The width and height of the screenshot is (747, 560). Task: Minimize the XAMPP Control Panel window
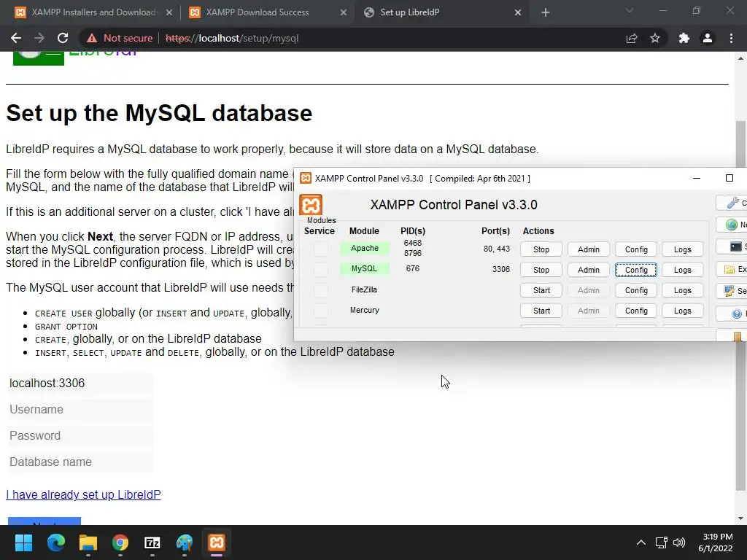(x=697, y=178)
